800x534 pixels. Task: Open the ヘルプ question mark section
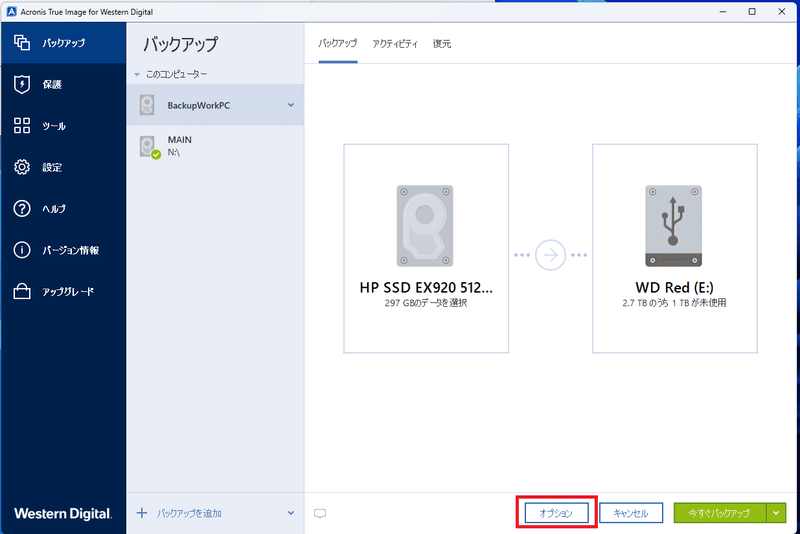(63, 208)
